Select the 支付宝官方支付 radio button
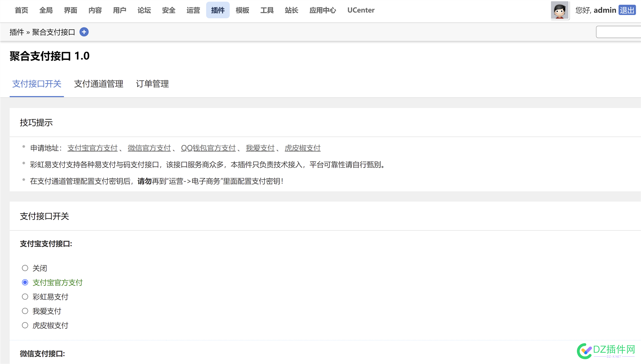This screenshot has height=364, width=641. [25, 282]
